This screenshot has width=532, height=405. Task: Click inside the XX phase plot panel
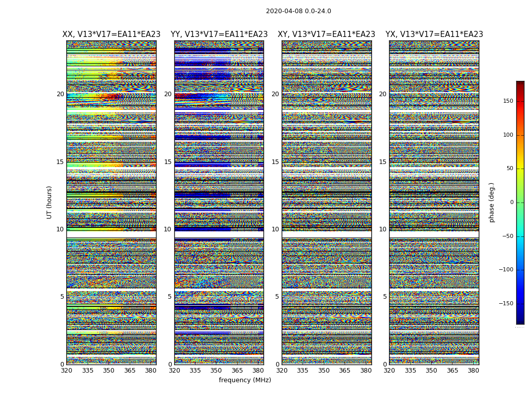pyautogui.click(x=111, y=202)
